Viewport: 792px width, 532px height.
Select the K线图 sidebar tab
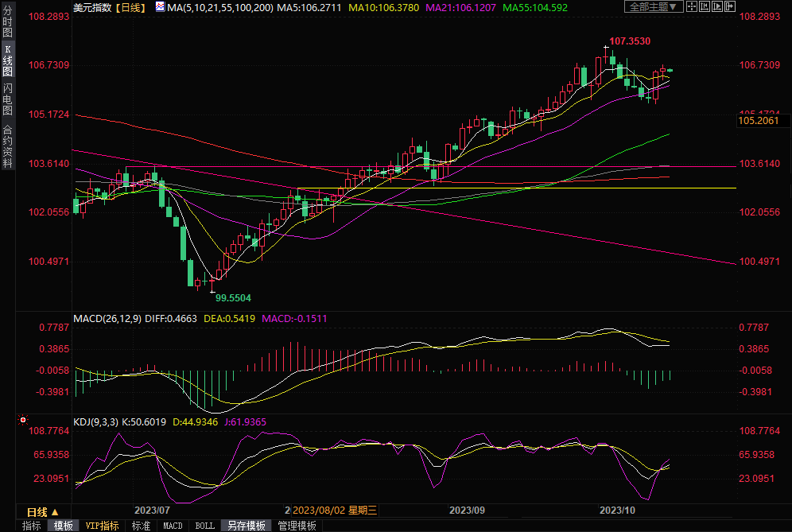pyautogui.click(x=7, y=65)
